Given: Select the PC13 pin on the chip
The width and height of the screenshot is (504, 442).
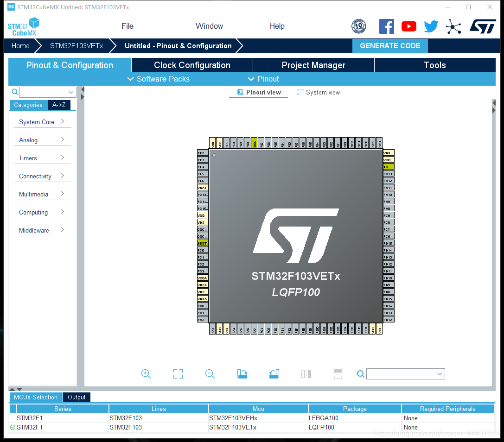Looking at the screenshot, I should click(x=203, y=195).
